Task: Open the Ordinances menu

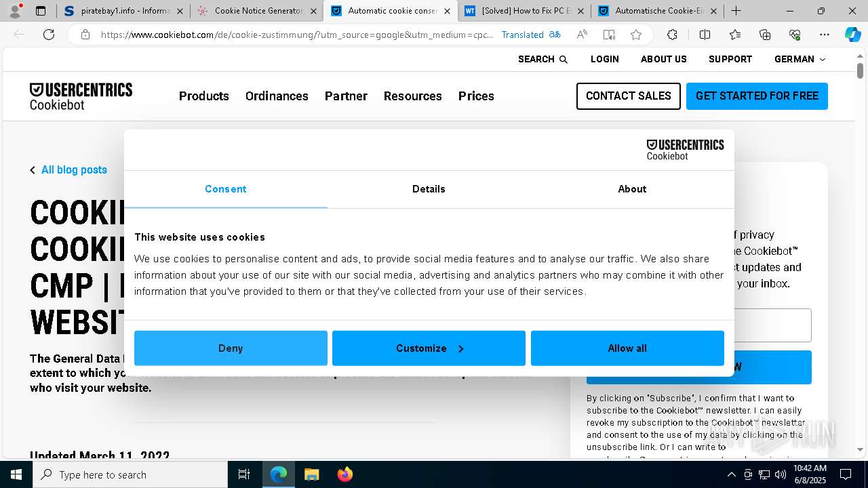Action: 277,96
